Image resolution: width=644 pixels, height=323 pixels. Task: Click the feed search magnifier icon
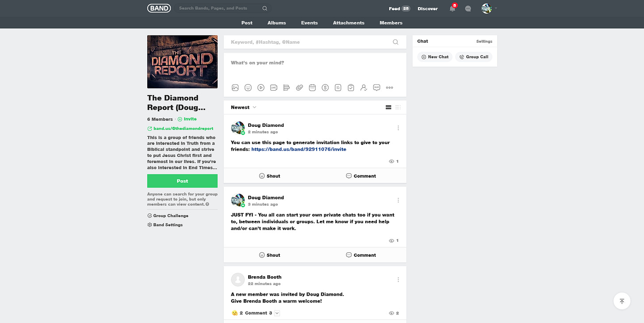(395, 42)
